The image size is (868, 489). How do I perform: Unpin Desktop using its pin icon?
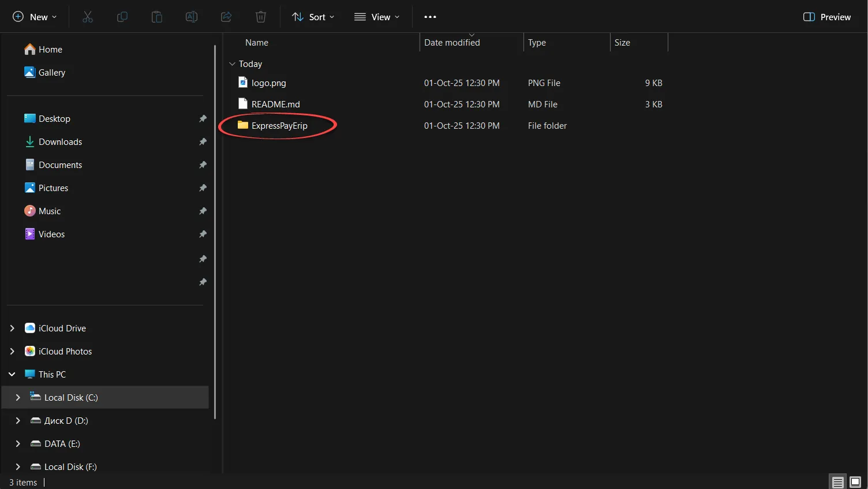[203, 119]
